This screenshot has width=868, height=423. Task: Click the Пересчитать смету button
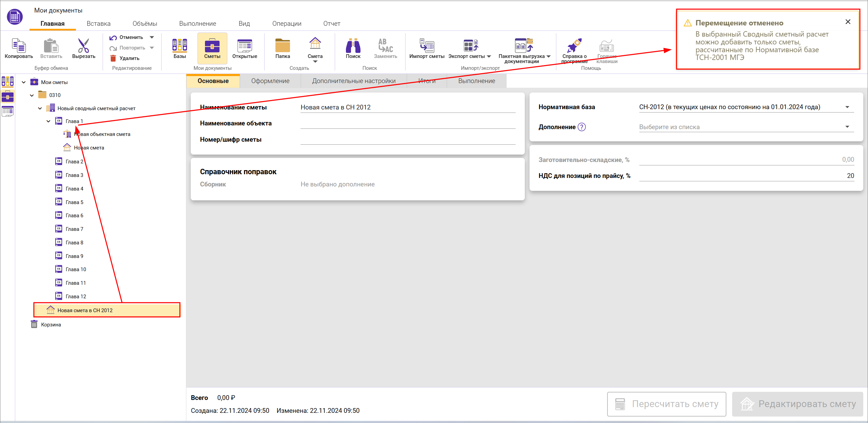click(666, 404)
